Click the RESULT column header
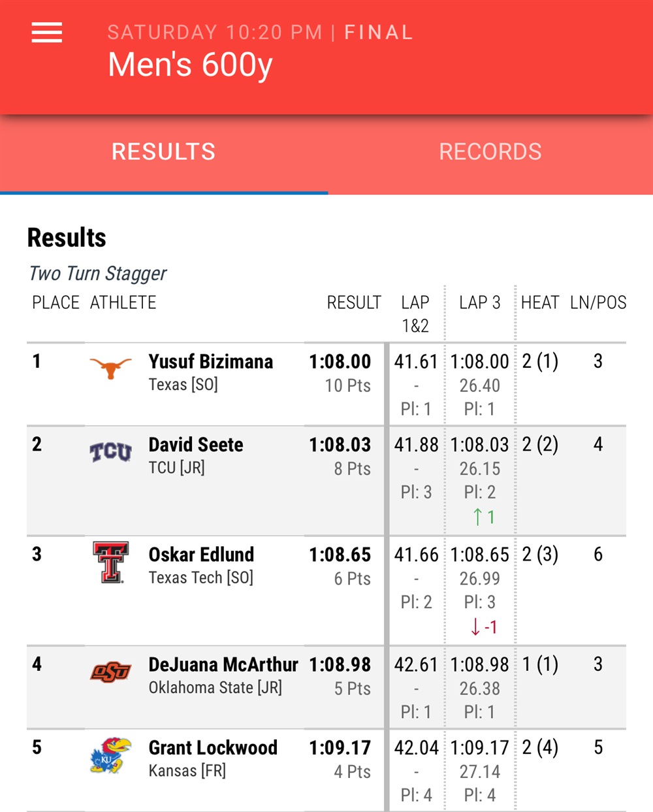653x812 pixels. tap(354, 302)
